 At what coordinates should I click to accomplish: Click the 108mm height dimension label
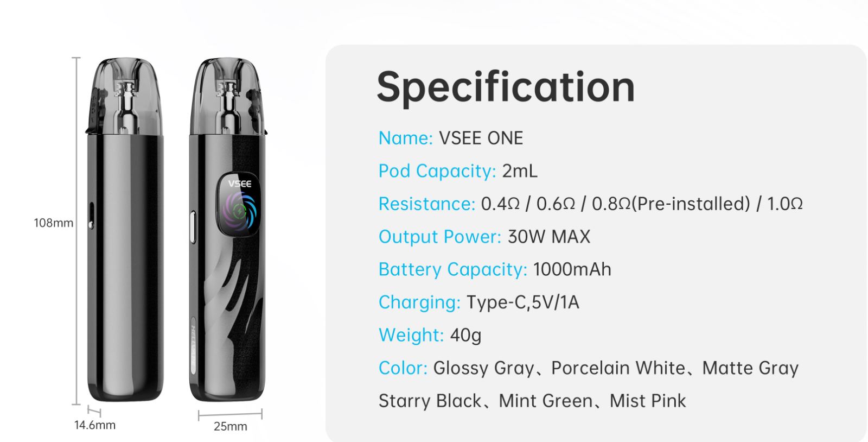[x=53, y=223]
